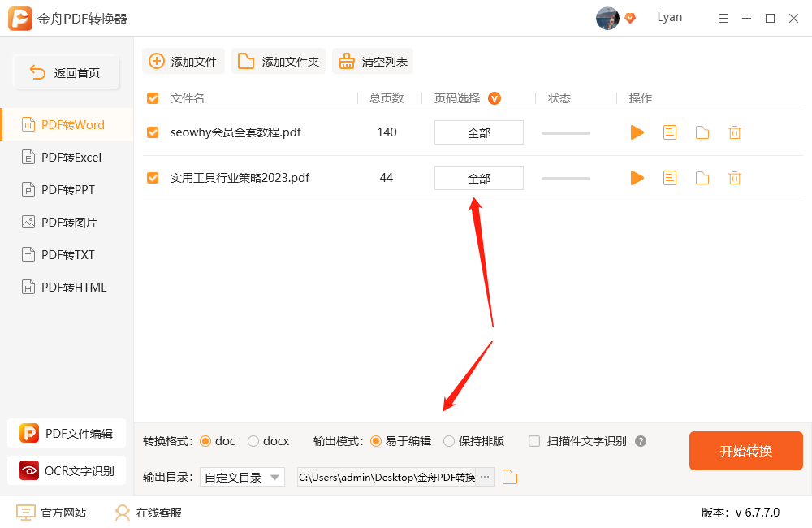Click the page count 44
The height and width of the screenshot is (528, 812).
(387, 178)
